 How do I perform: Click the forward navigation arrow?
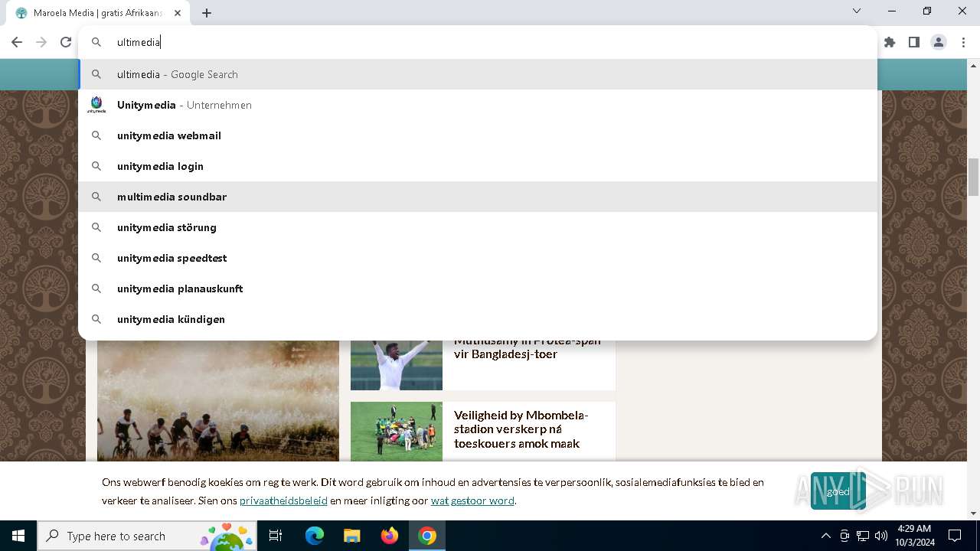coord(41,42)
